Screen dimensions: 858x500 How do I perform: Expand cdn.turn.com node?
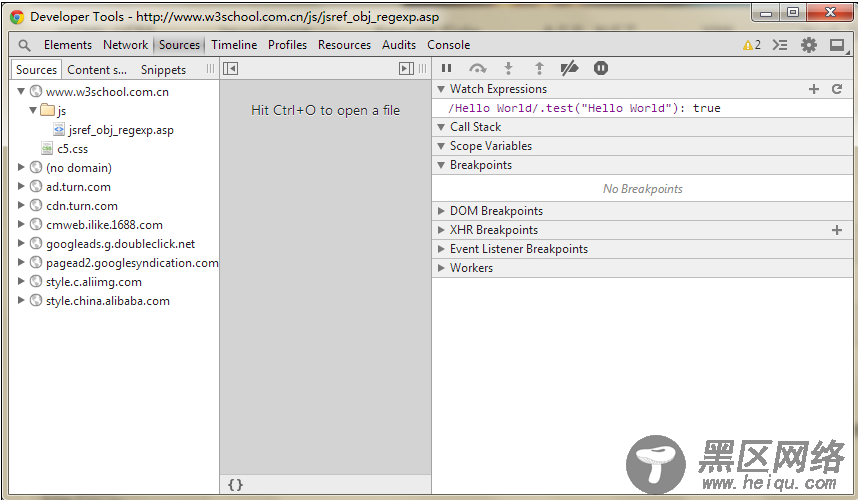tap(21, 206)
